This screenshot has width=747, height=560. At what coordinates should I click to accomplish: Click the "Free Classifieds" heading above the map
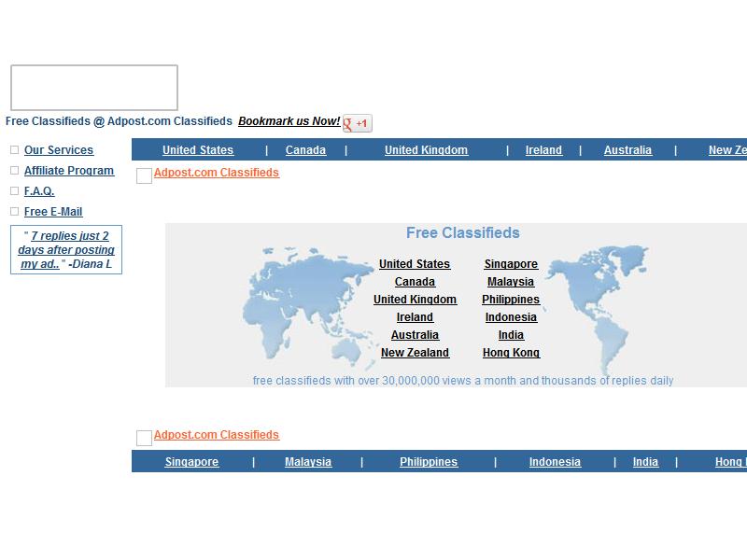click(463, 232)
